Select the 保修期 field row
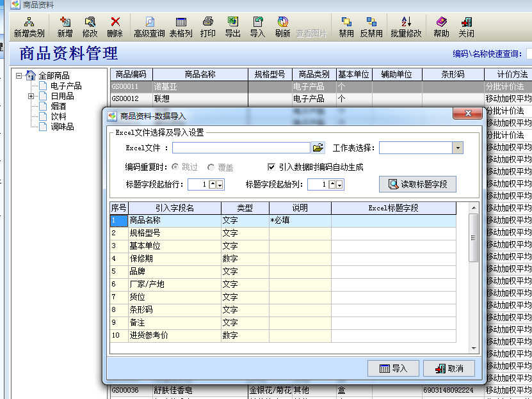The height and width of the screenshot is (399, 532). coord(283,259)
